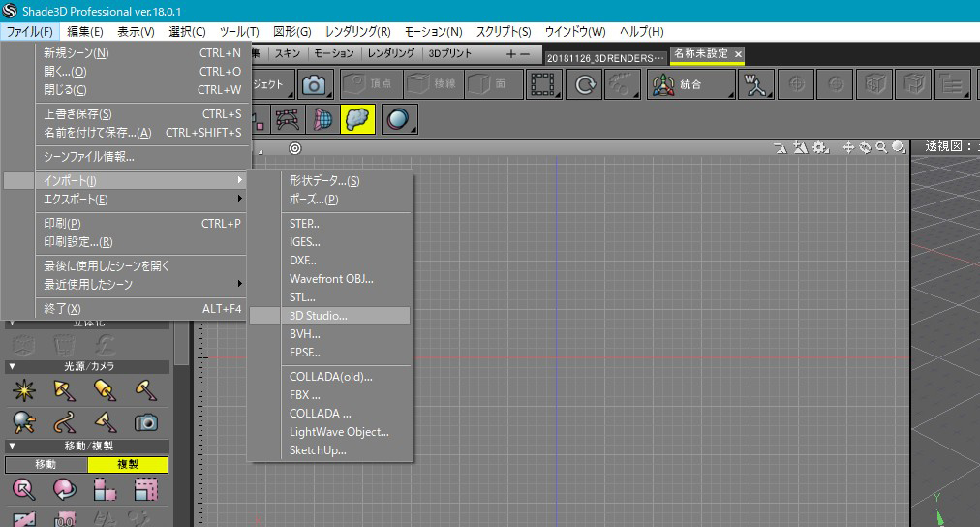Choose 名前を付けて保存... menu item
Image resolution: width=980 pixels, height=527 pixels.
[142, 133]
